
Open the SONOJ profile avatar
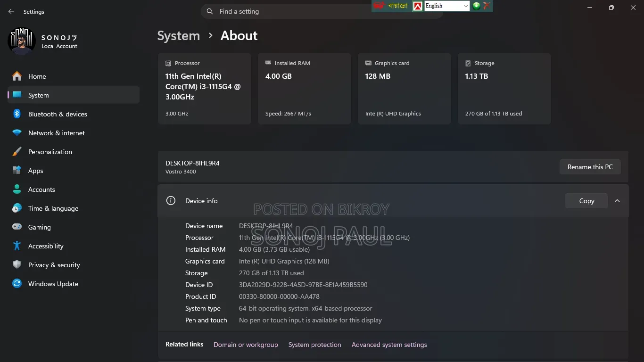(22, 41)
